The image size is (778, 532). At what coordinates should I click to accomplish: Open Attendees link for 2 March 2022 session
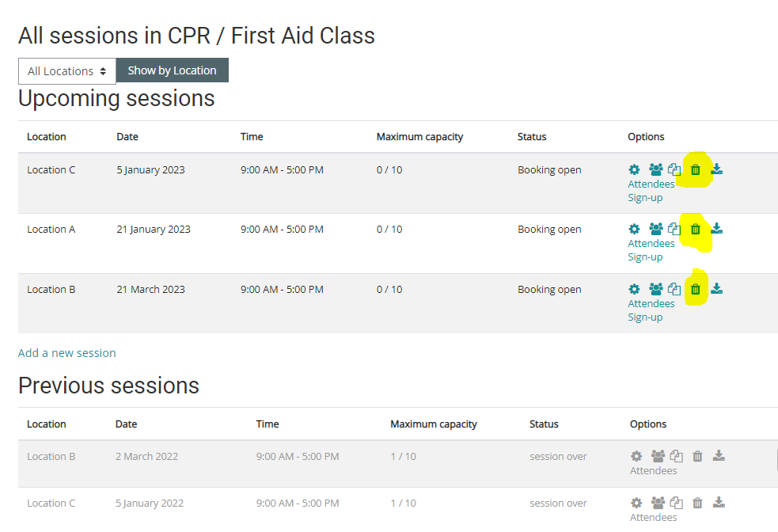point(653,470)
